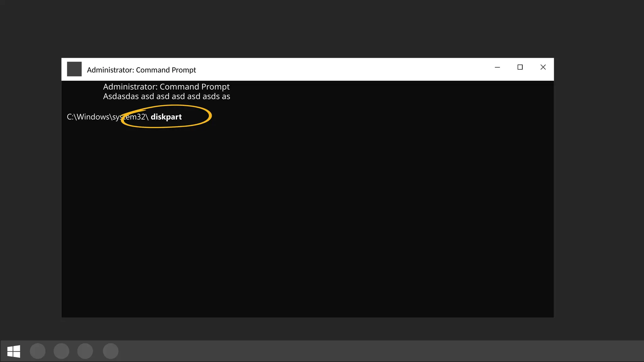Click the third circular taskbar icon

85,351
